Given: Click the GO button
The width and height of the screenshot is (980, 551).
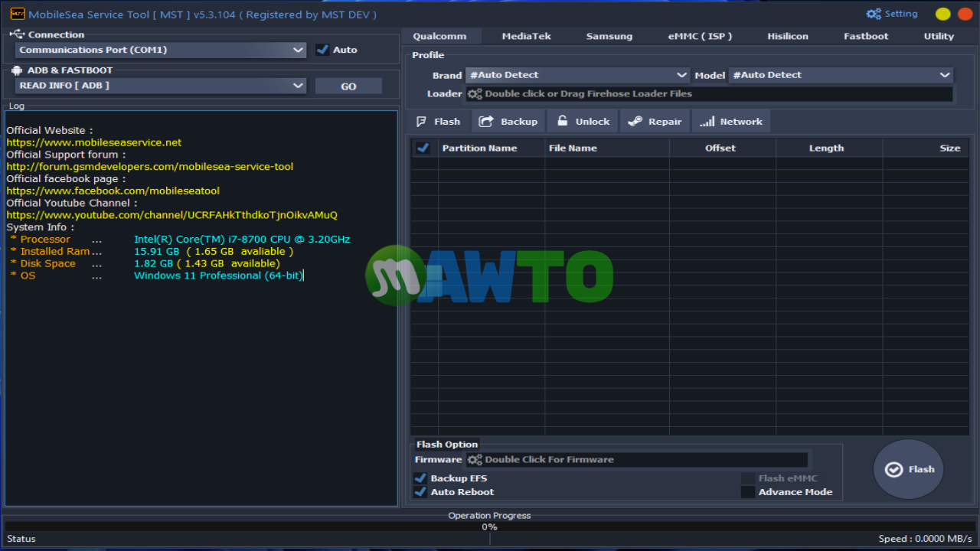Looking at the screenshot, I should [348, 86].
